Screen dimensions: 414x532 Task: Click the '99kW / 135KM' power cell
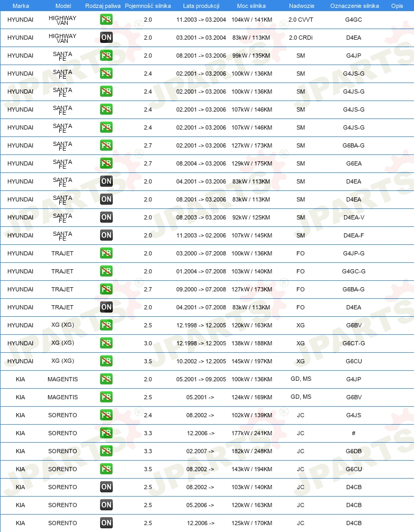251,56
